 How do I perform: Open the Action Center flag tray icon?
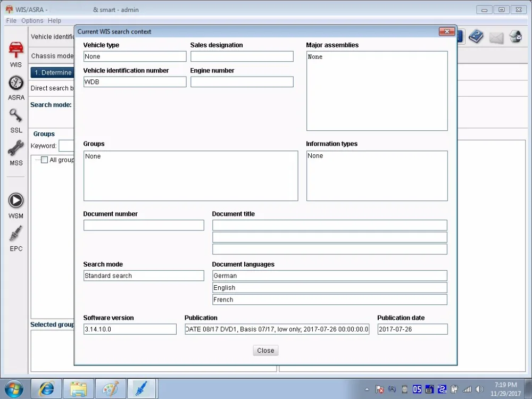[380, 389]
